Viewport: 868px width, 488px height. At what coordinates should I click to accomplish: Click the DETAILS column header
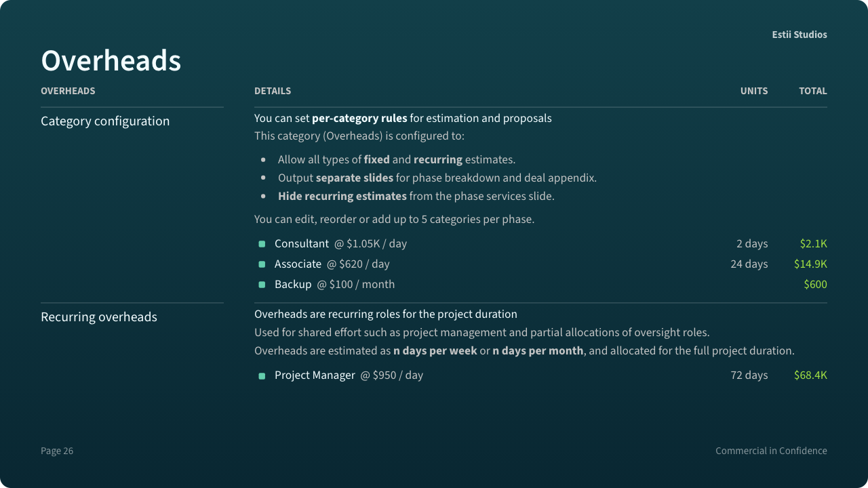pos(273,91)
